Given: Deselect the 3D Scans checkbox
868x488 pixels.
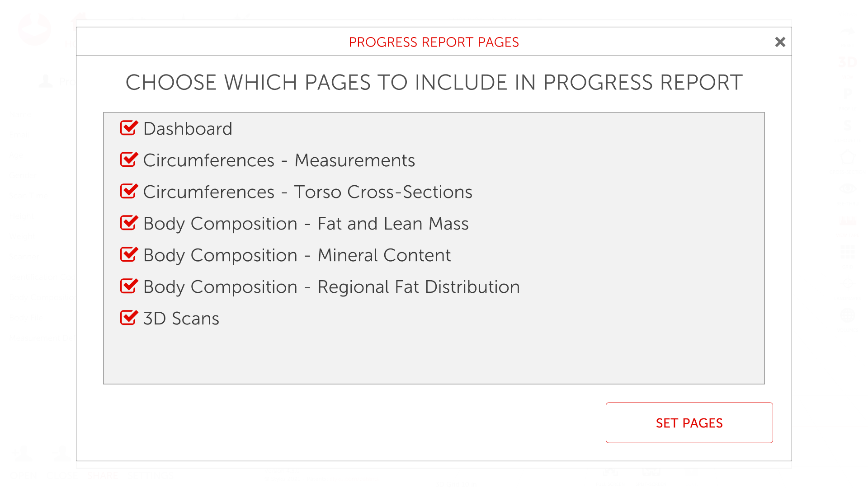Looking at the screenshot, I should click(x=128, y=318).
